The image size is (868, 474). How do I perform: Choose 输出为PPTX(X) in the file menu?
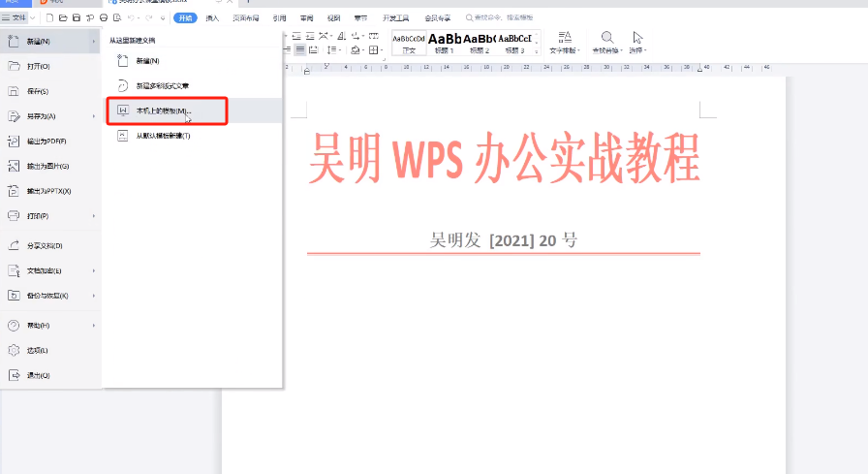point(49,191)
